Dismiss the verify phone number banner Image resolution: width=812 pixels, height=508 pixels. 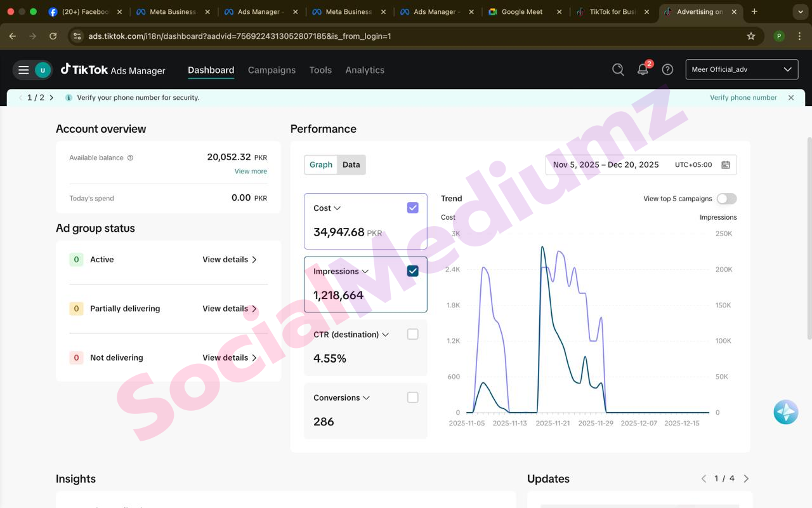coord(791,98)
